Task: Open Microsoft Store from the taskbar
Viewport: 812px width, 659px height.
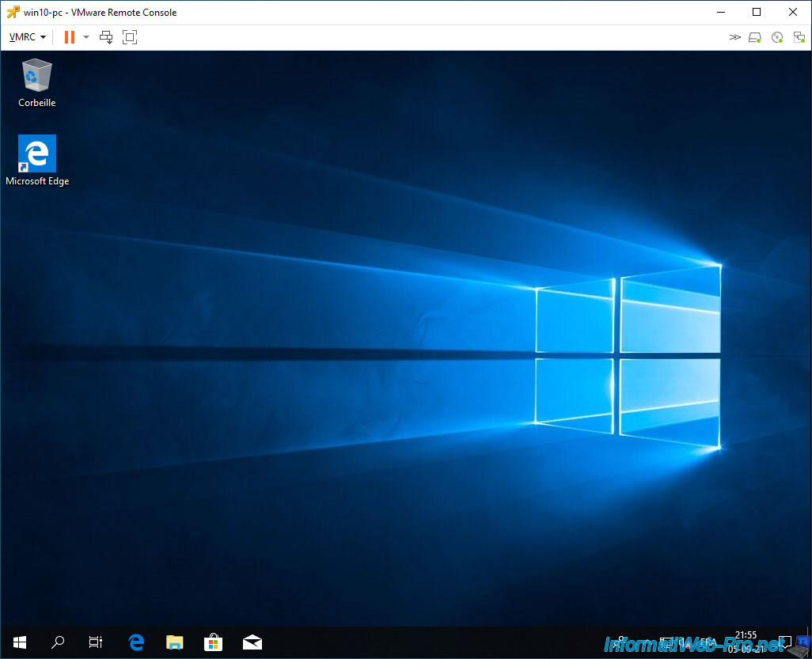Action: point(213,642)
